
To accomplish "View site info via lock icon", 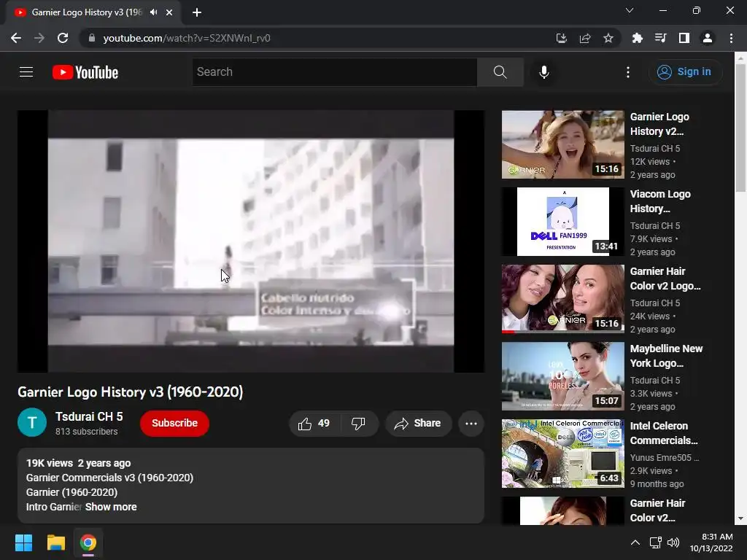I will 92,38.
